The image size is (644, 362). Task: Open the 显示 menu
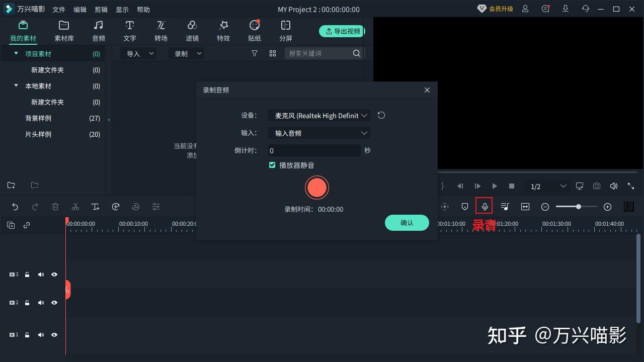[x=122, y=10]
